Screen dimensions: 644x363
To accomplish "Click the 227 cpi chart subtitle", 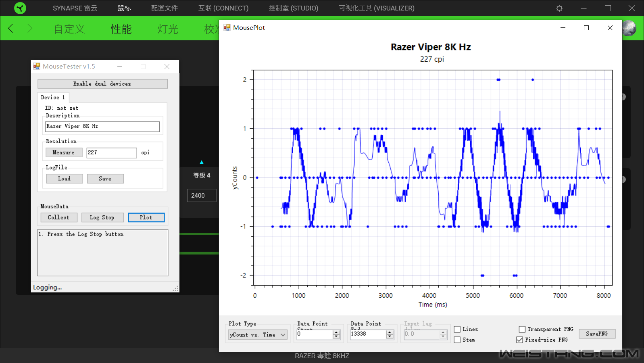I will 432,59.
